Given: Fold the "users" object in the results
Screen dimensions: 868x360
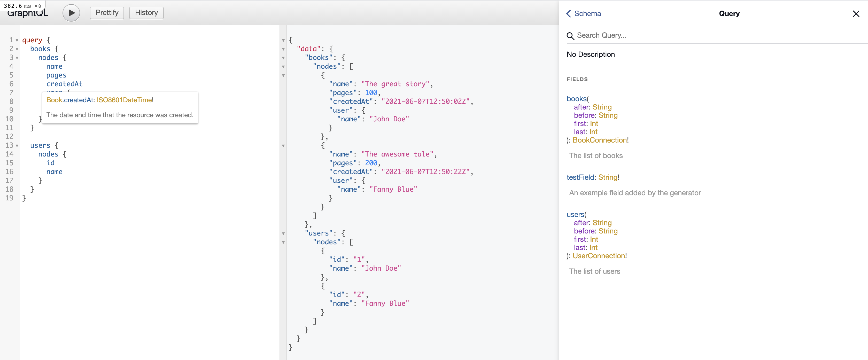Looking at the screenshot, I should click(x=283, y=233).
